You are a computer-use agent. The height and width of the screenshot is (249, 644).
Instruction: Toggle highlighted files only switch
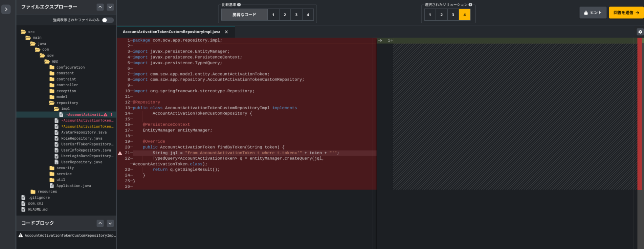[x=107, y=20]
